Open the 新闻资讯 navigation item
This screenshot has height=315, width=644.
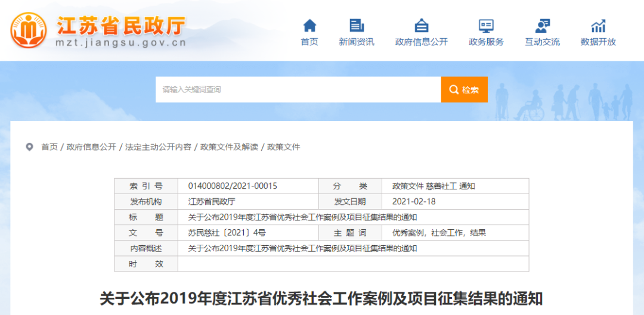click(357, 42)
